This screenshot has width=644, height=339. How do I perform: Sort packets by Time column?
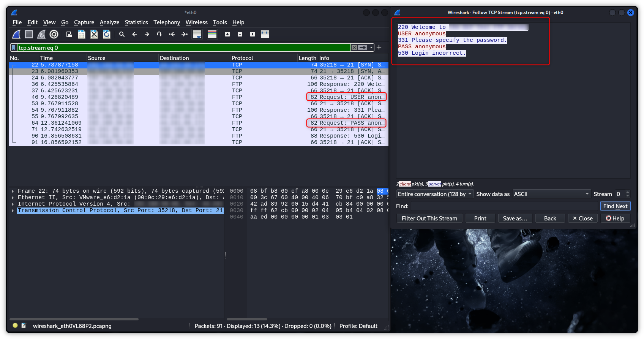tap(63, 58)
